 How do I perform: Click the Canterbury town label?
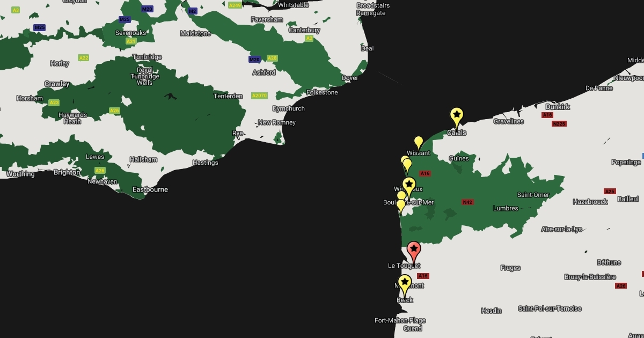pyautogui.click(x=304, y=31)
